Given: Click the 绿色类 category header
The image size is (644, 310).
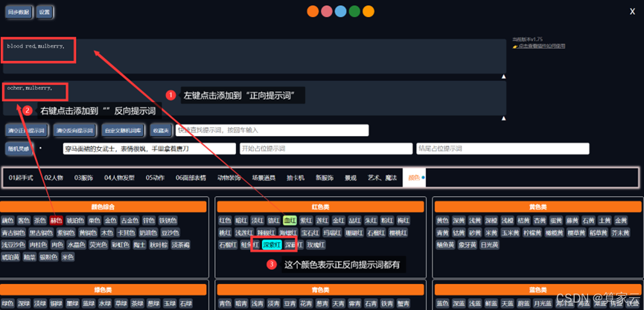Looking at the screenshot, I should pyautogui.click(x=103, y=290).
